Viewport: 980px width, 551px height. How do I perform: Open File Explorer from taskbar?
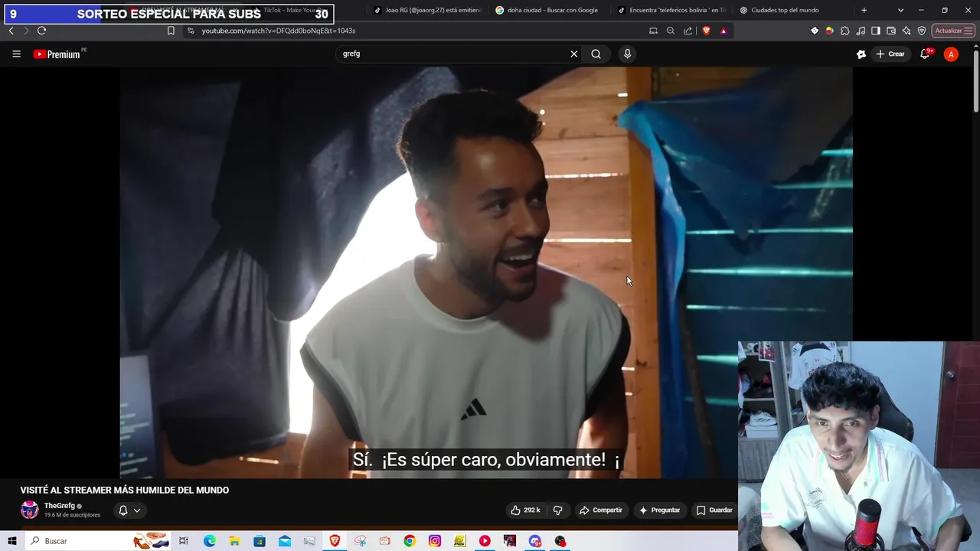click(x=234, y=541)
